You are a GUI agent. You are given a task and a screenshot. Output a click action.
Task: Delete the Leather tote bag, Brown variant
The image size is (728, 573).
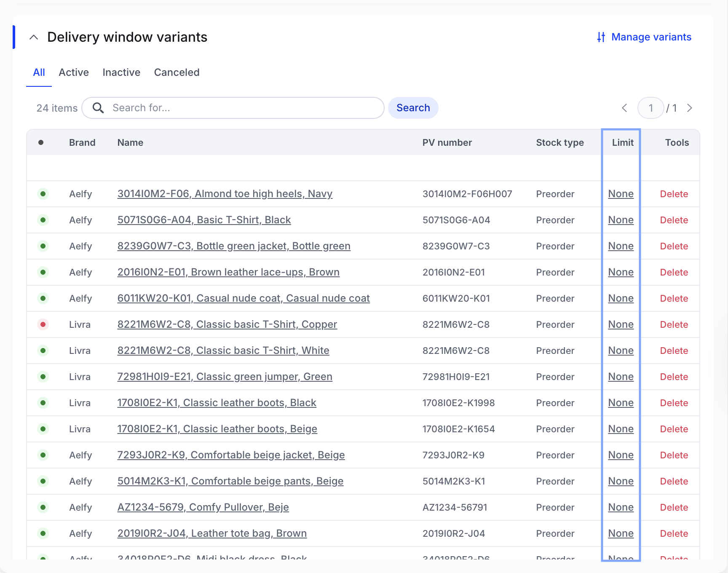tap(674, 533)
